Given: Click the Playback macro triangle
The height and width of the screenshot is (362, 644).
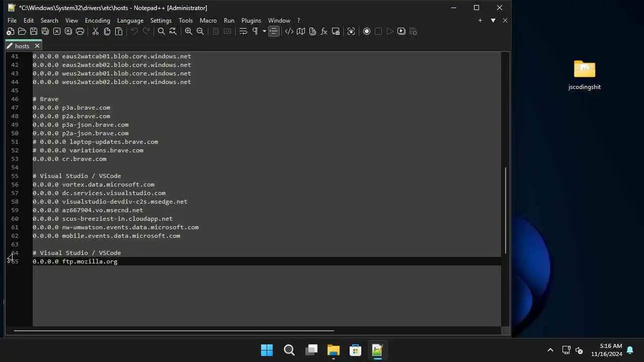Looking at the screenshot, I should pos(390,31).
